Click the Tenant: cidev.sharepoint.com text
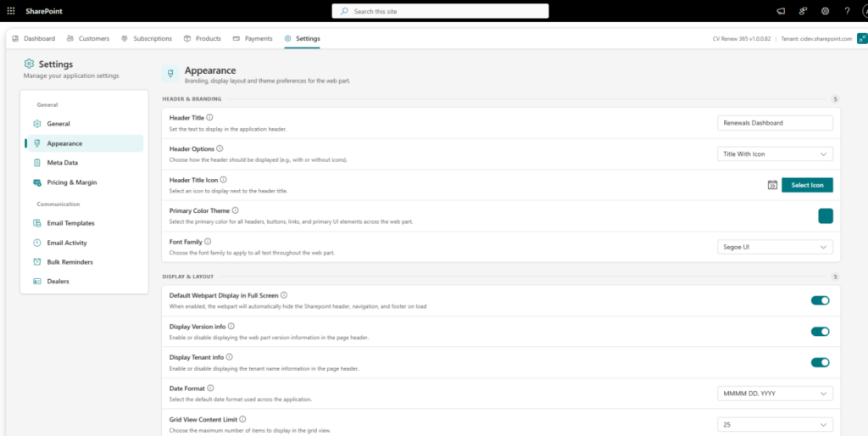868x436 pixels. (x=816, y=39)
